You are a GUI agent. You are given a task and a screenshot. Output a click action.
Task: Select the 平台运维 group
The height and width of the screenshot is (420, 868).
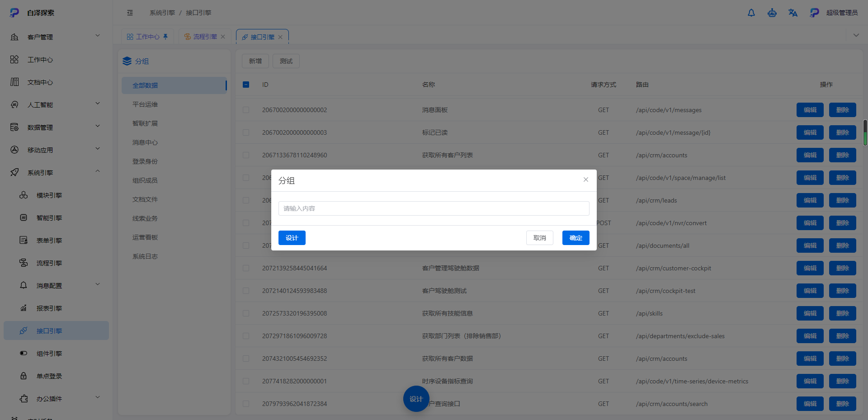[174, 104]
